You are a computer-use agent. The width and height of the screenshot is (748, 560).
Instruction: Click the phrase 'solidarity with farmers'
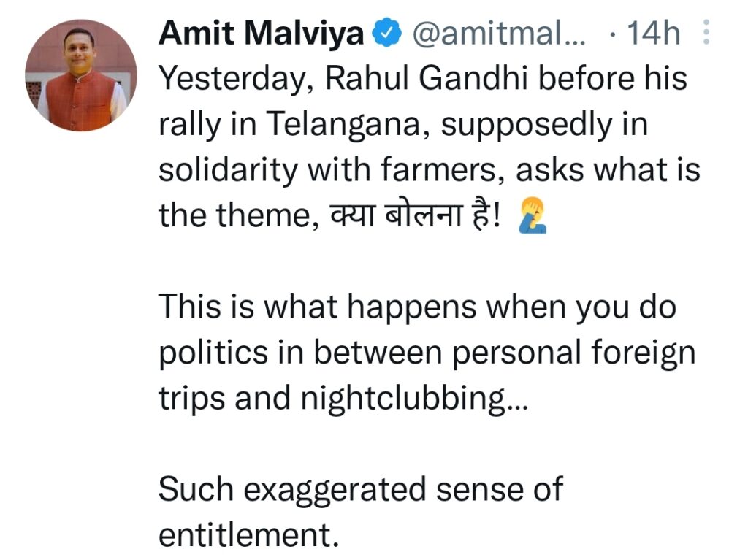[x=332, y=170]
